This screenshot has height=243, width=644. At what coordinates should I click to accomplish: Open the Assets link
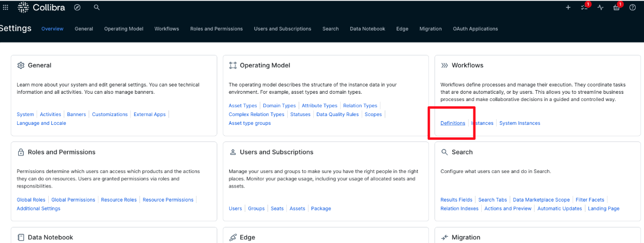pos(298,209)
